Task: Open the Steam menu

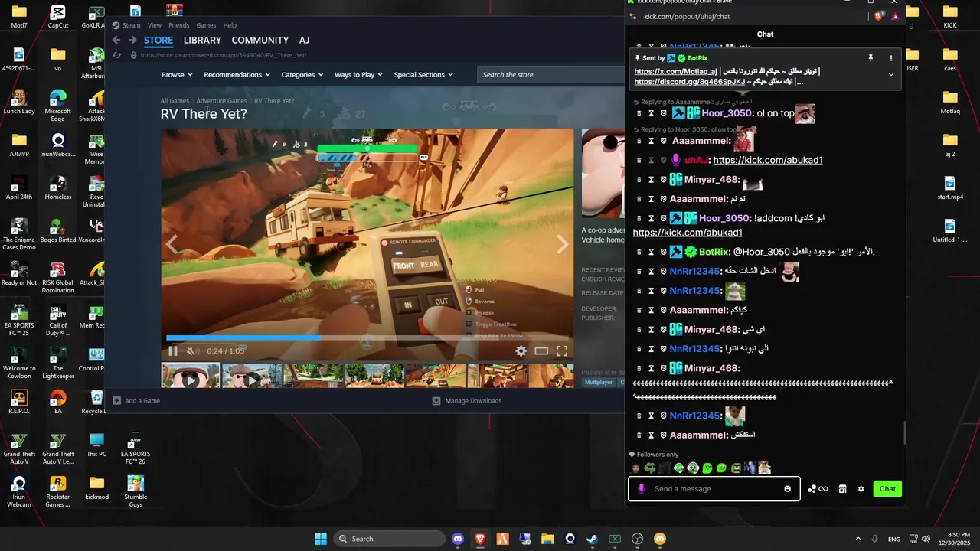Action: [x=131, y=25]
